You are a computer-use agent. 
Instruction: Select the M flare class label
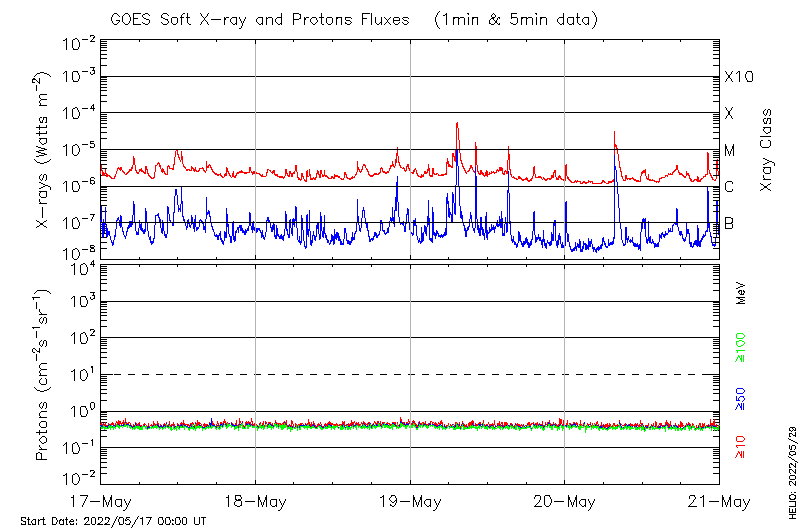click(x=730, y=150)
